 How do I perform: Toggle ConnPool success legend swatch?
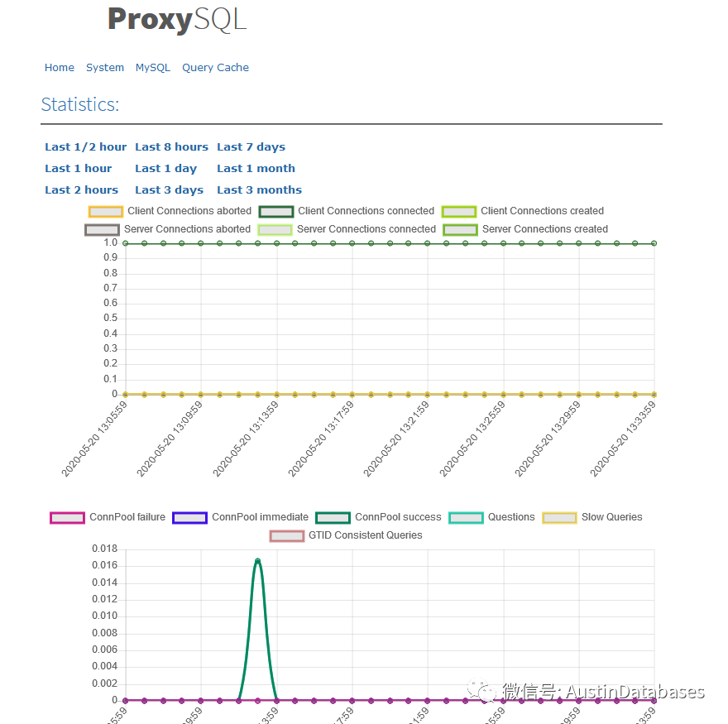(333, 518)
